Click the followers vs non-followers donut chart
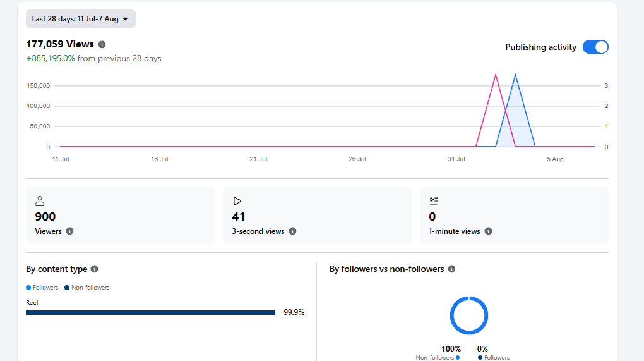Screen dimensions: 644x361 point(468,315)
